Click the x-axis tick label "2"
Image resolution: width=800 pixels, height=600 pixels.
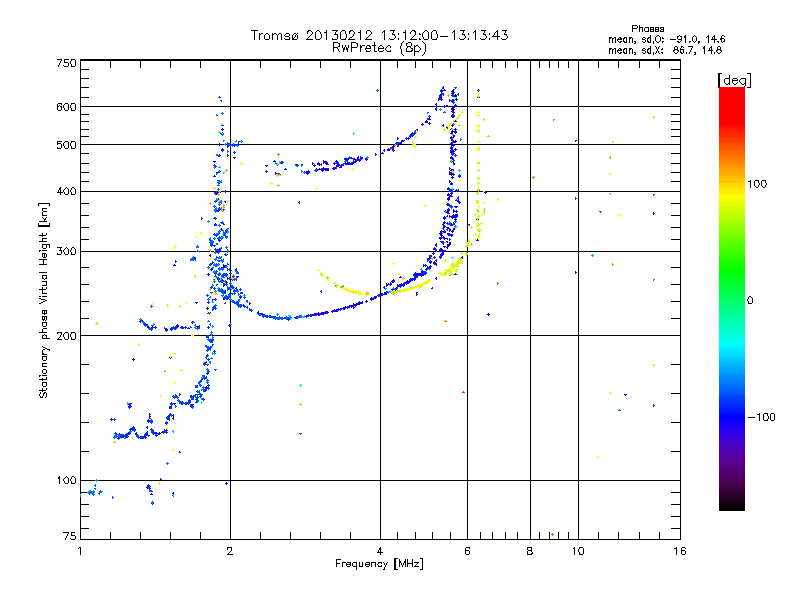click(230, 551)
